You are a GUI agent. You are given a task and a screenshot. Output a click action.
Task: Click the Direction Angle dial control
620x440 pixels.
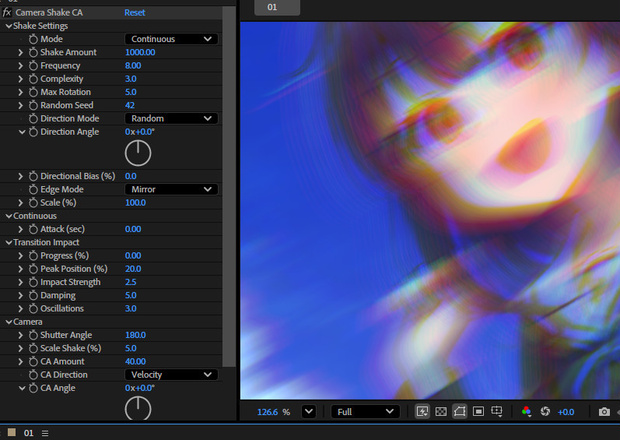tap(138, 153)
